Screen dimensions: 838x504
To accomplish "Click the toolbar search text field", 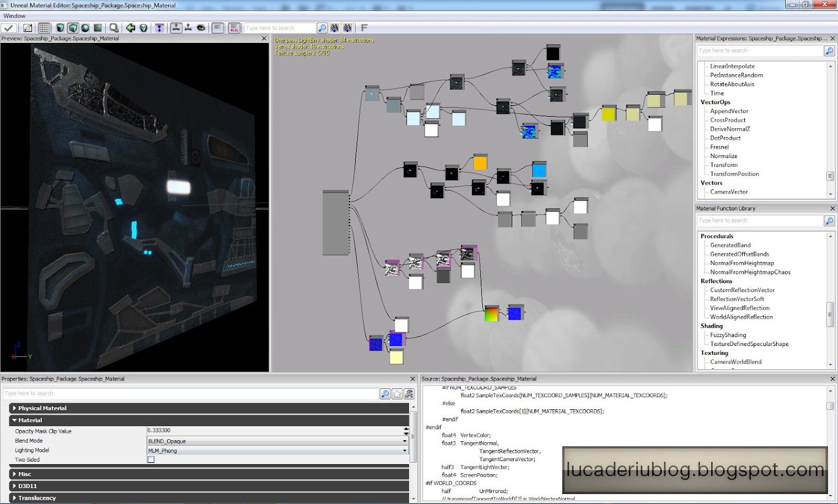I will click(280, 28).
